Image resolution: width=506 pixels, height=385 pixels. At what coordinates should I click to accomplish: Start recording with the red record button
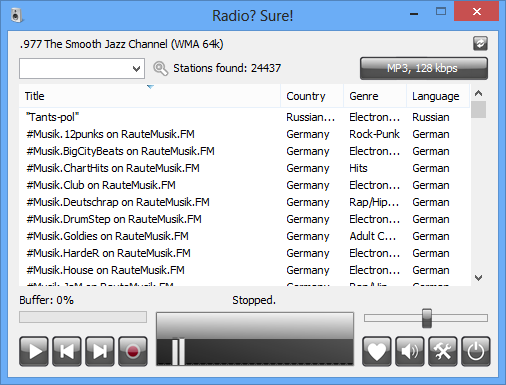click(x=133, y=351)
